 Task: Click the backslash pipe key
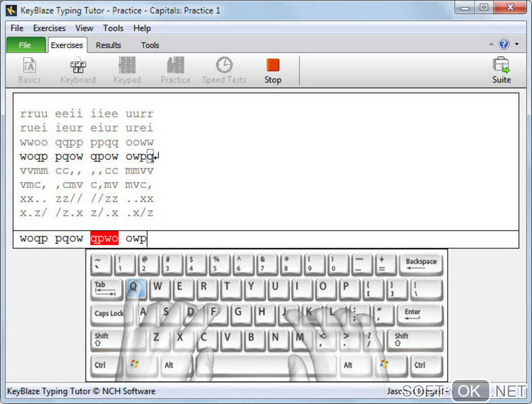coord(427,289)
